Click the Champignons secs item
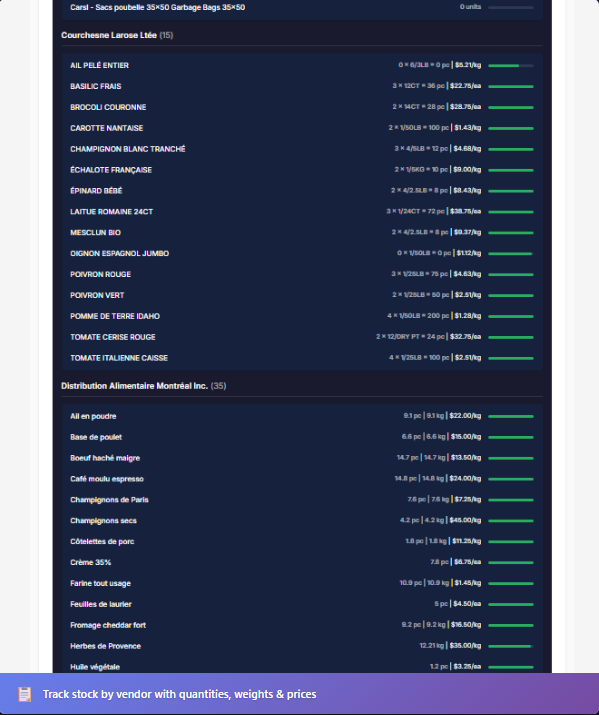This screenshot has height=715, width=599. (302, 521)
